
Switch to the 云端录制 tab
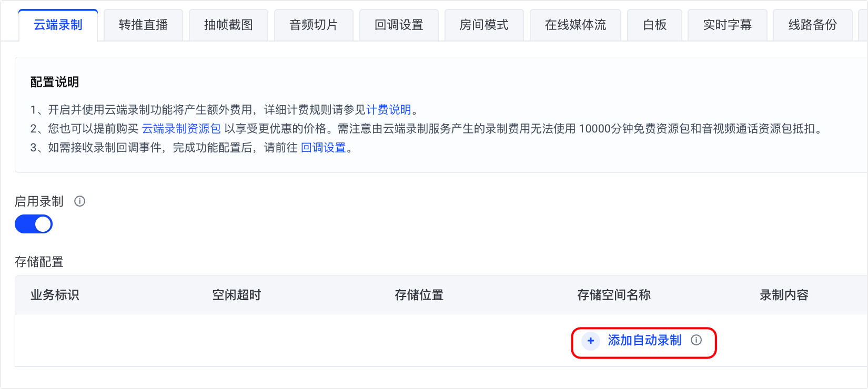(x=58, y=25)
